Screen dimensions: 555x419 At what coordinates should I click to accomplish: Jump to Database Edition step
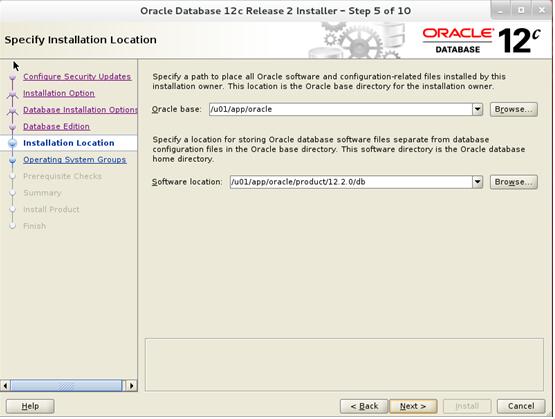click(56, 126)
